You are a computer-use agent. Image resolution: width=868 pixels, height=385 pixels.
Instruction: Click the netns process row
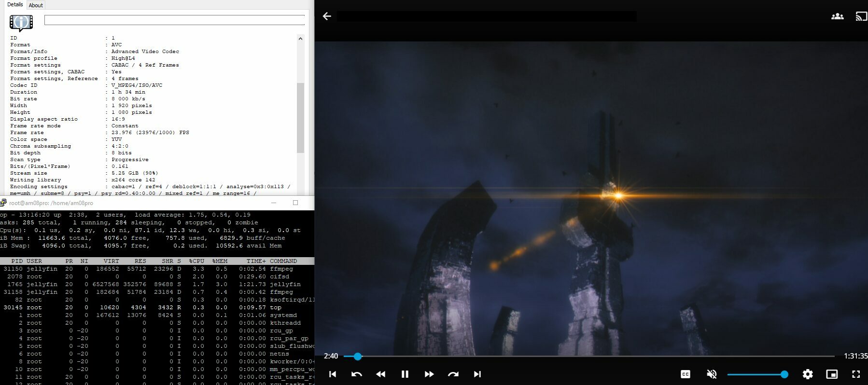pos(157,354)
